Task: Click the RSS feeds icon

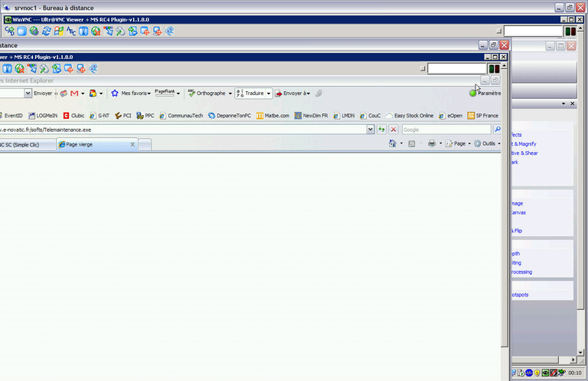Action: click(x=411, y=144)
